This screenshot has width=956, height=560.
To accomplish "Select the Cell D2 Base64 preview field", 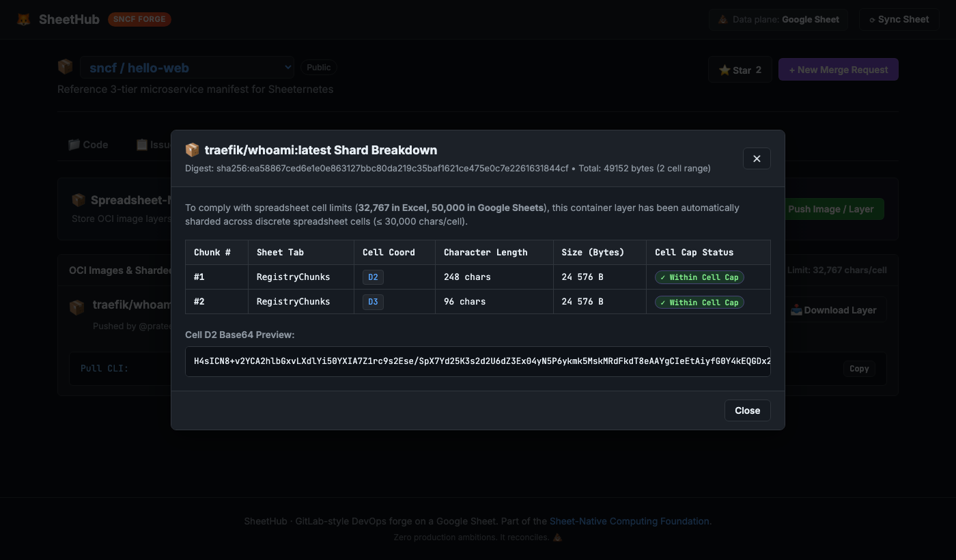I will 478,361.
